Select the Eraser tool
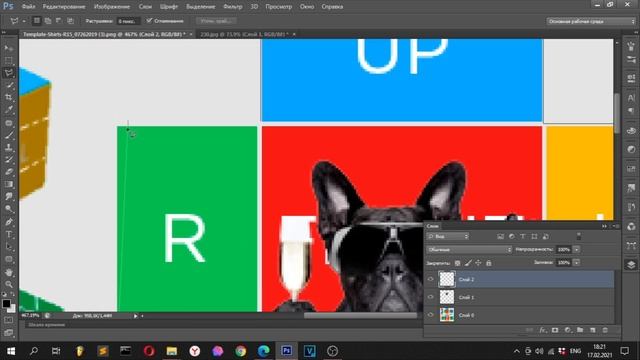640x360 pixels. pyautogui.click(x=9, y=172)
